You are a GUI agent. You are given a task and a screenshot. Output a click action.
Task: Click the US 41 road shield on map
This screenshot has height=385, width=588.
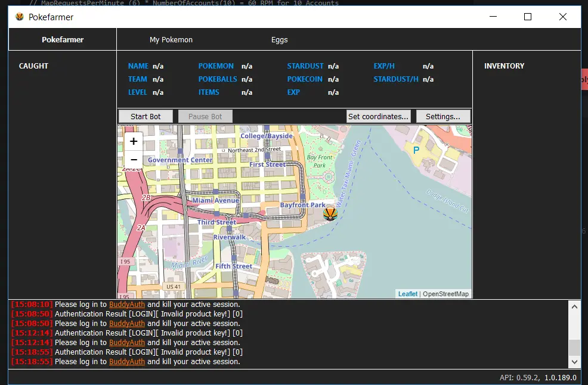point(174,287)
